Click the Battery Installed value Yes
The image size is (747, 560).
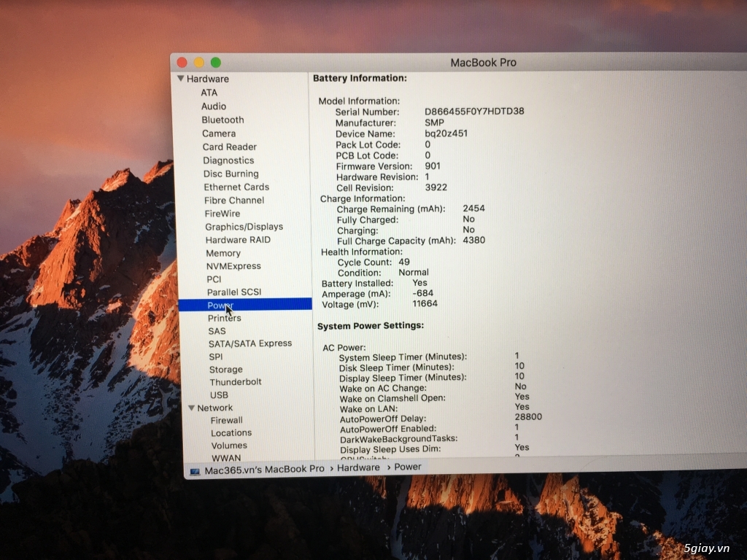[x=419, y=284]
